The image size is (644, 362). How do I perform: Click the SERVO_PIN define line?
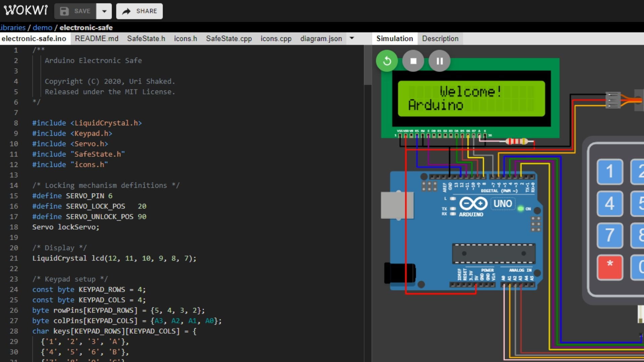(72, 196)
